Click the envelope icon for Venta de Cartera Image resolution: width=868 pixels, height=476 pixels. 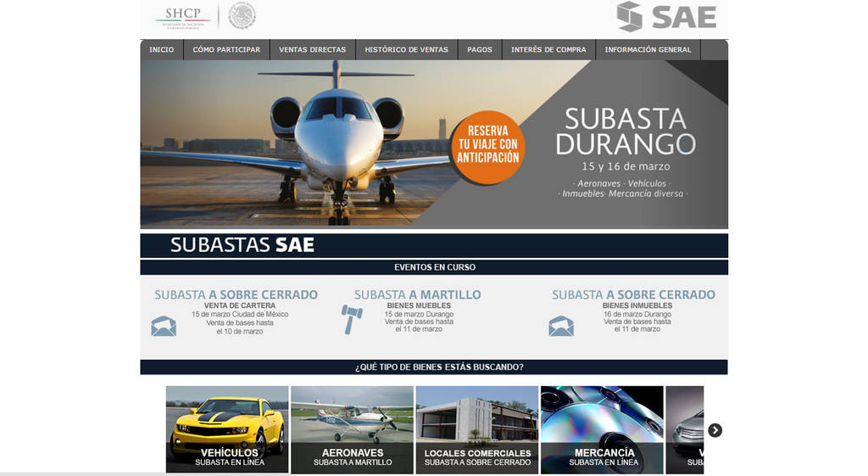pyautogui.click(x=164, y=326)
